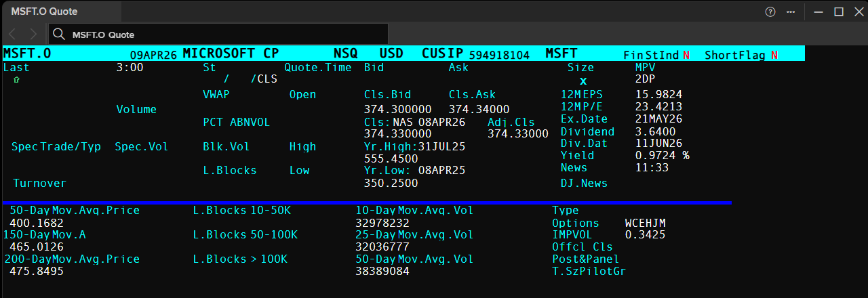Click the 12MP/E value 23.4213
This screenshot has height=298, width=868.
click(658, 107)
